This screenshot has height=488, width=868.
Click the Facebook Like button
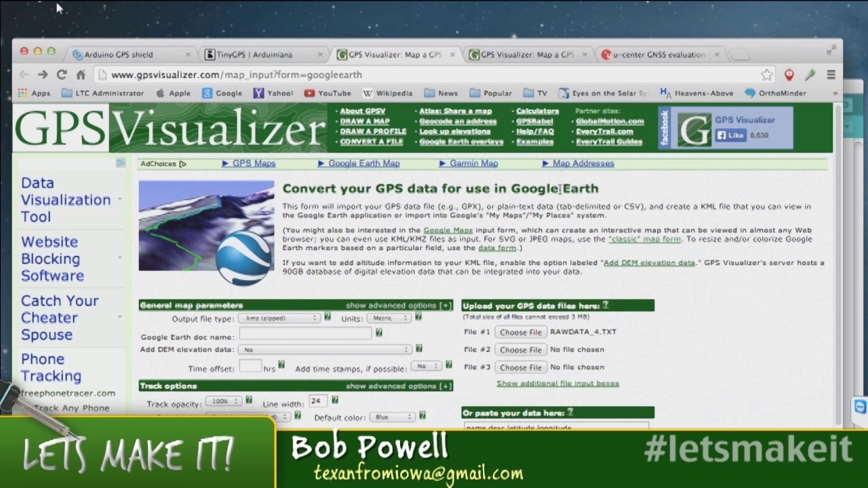[730, 135]
